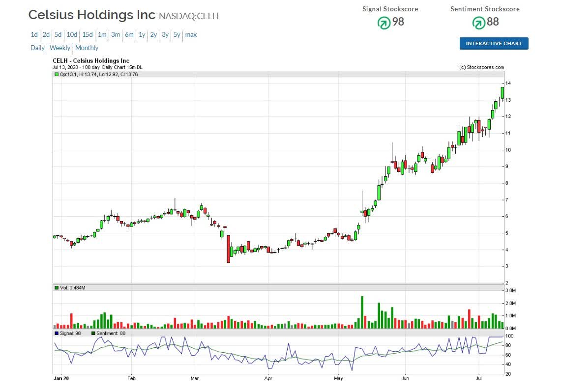Click the Feb x-axis label
Screen dimensions: 561x392
click(131, 378)
